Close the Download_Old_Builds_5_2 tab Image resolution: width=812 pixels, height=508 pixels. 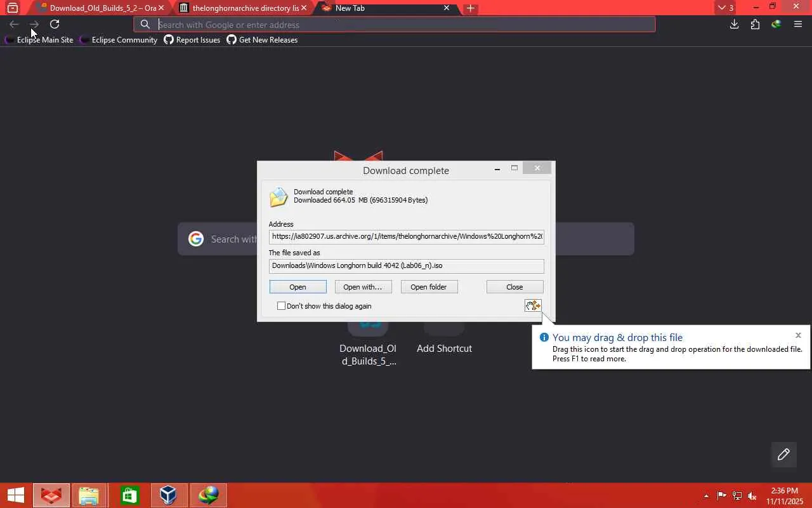(x=161, y=8)
